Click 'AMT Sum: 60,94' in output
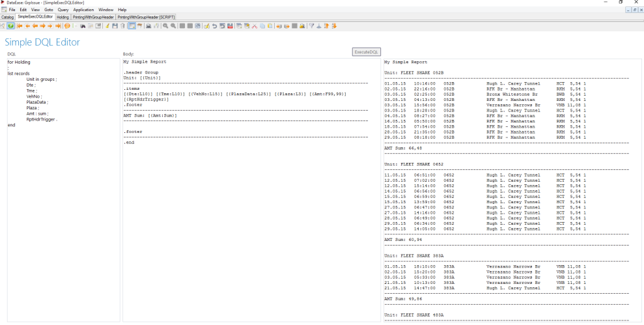Screen dimensions: 644x325 [403, 239]
